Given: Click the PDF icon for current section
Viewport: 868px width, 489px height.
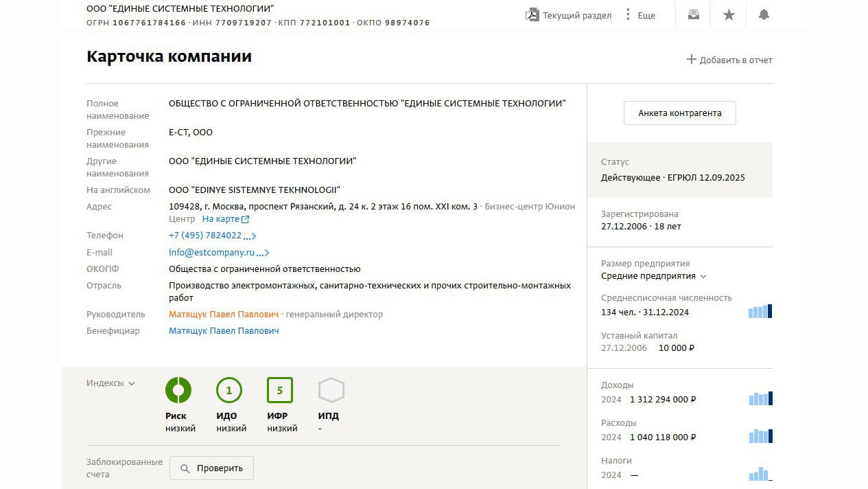Looking at the screenshot, I should tap(532, 15).
